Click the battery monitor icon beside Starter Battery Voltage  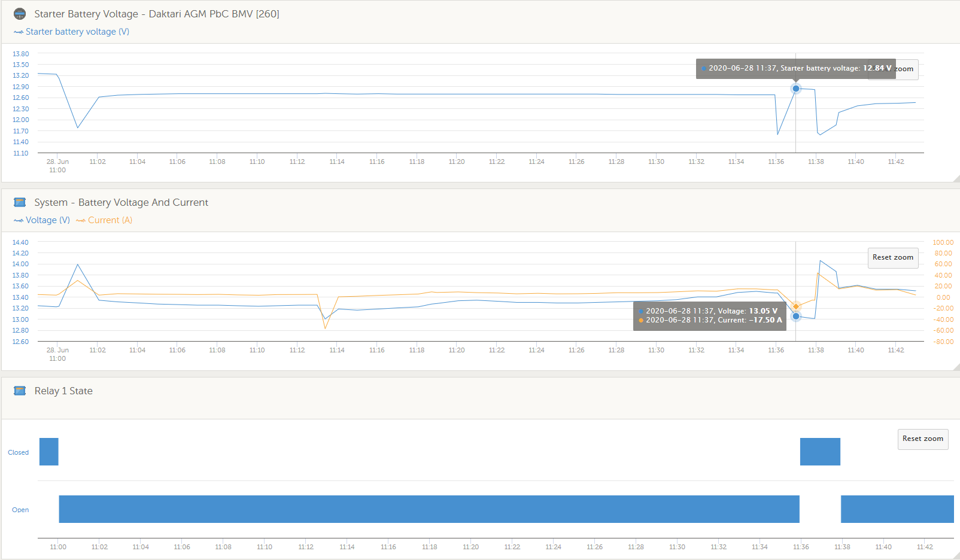coord(20,14)
